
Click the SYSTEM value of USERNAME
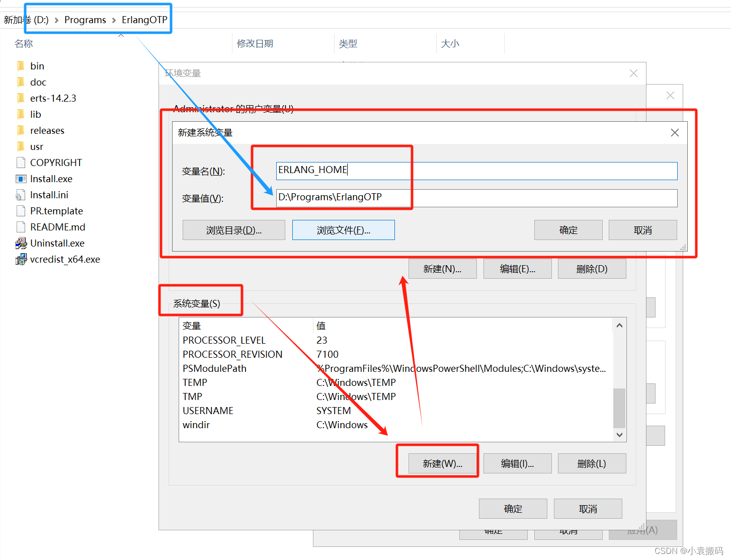pos(334,411)
